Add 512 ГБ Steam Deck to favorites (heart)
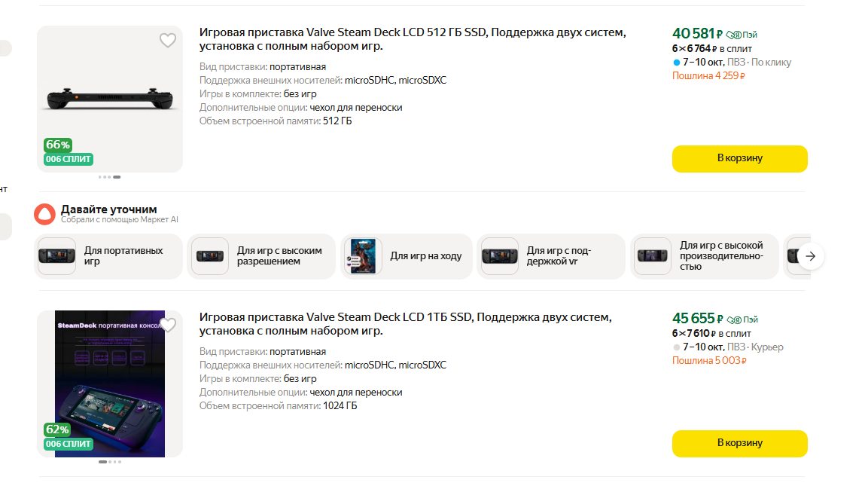868x486 pixels. point(168,41)
